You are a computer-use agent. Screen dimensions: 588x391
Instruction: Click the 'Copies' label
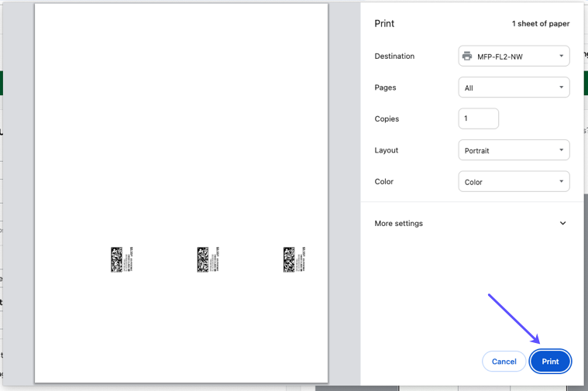(x=387, y=118)
